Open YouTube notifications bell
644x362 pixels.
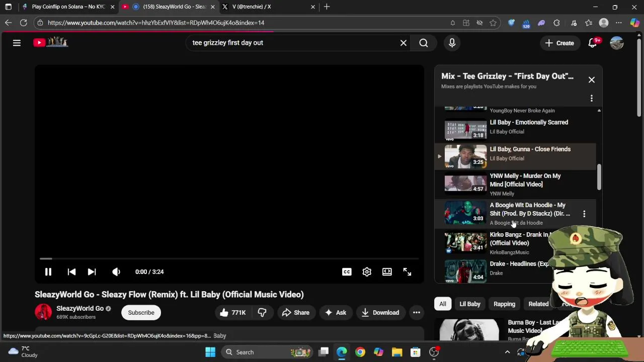click(593, 43)
